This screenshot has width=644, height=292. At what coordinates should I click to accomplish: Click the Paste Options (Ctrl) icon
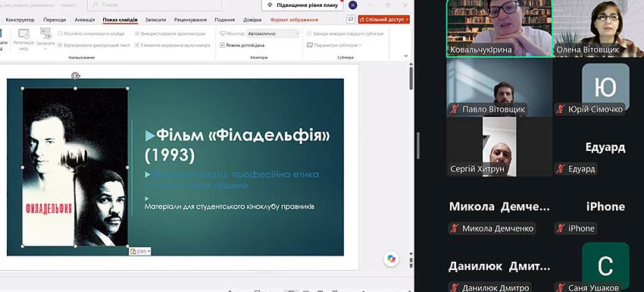click(x=133, y=251)
